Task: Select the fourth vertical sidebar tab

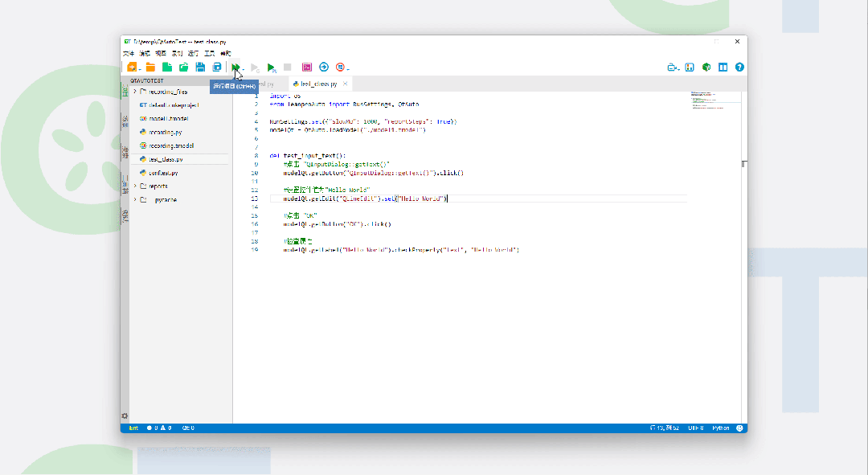Action: point(125,184)
